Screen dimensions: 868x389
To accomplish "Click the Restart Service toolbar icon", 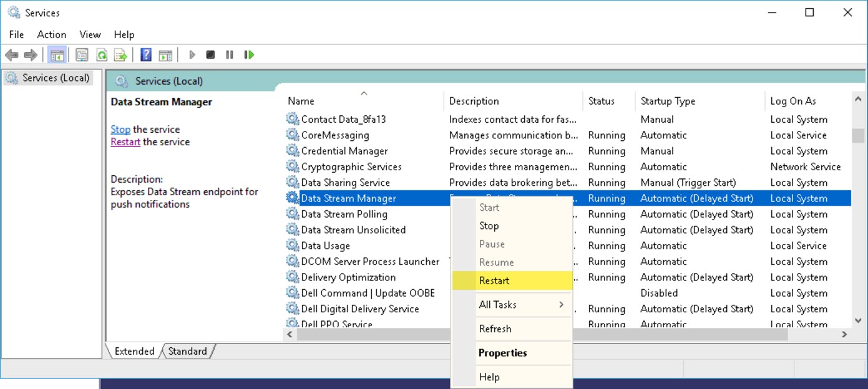I will coord(249,55).
